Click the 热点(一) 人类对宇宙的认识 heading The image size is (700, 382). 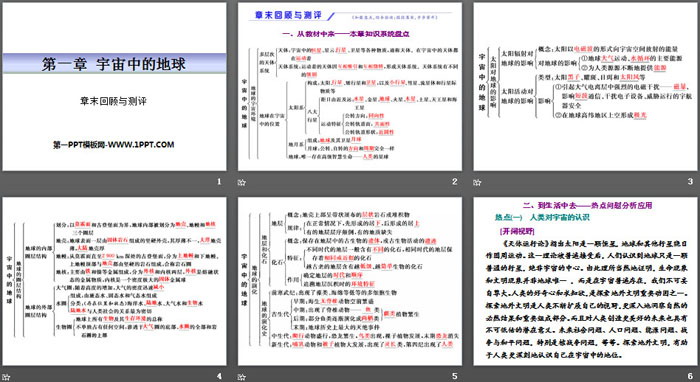pyautogui.click(x=542, y=217)
